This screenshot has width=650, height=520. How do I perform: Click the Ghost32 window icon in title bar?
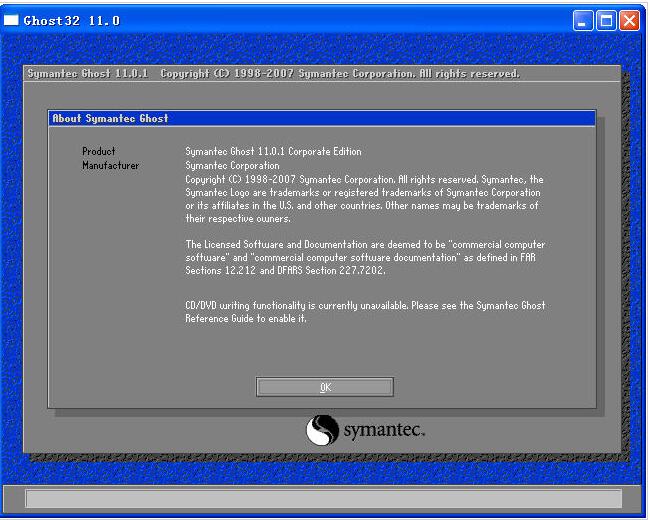[11, 20]
